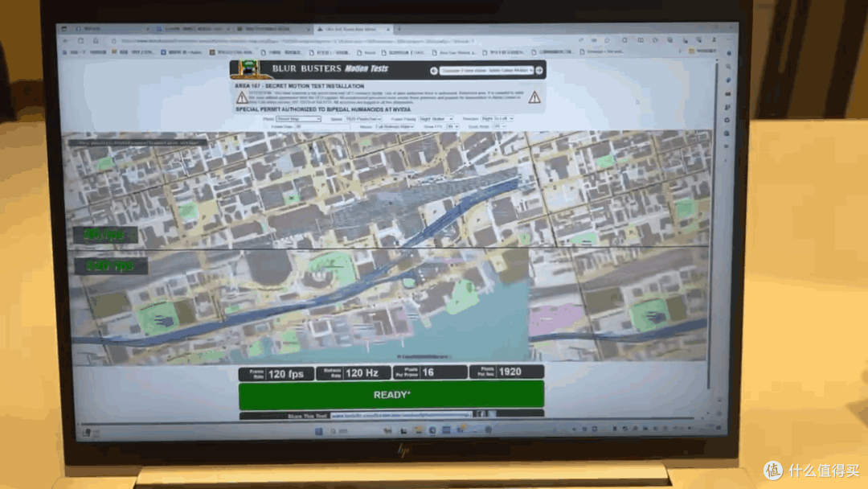Open Microsoft Edge from the taskbar
This screenshot has height=489, width=868.
pyautogui.click(x=432, y=430)
